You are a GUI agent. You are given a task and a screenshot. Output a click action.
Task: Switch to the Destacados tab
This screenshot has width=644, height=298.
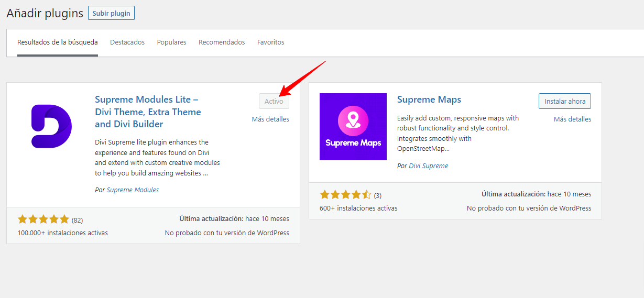[127, 42]
